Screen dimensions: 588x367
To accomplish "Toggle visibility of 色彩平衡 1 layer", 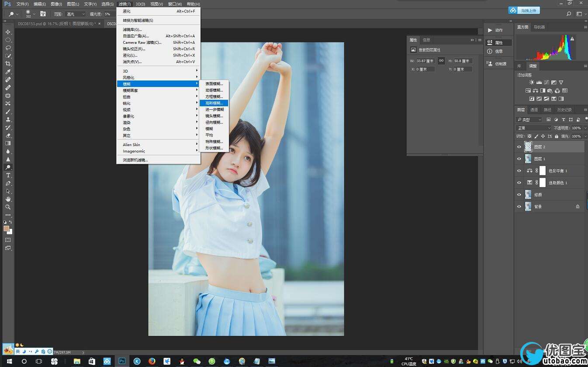I will (519, 171).
